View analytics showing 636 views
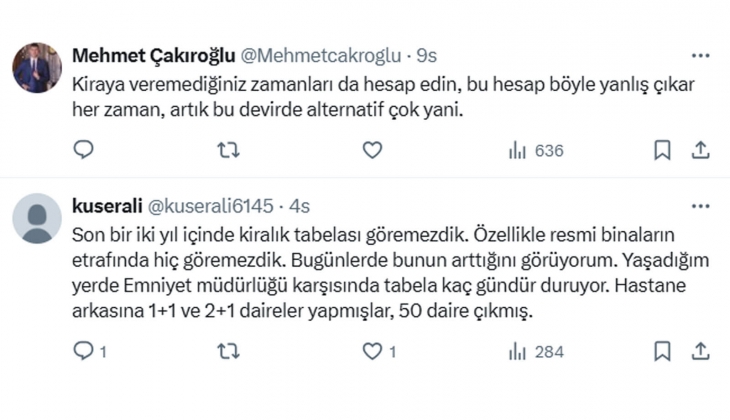This screenshot has height=420, width=730. point(536,151)
